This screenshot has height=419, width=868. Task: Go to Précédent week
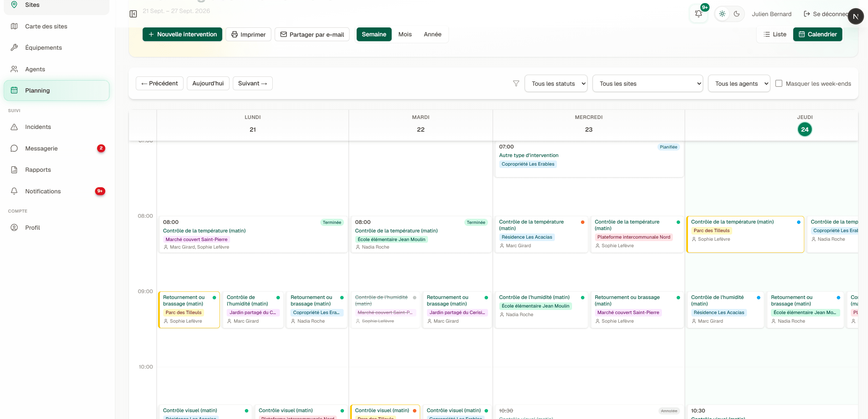point(159,83)
